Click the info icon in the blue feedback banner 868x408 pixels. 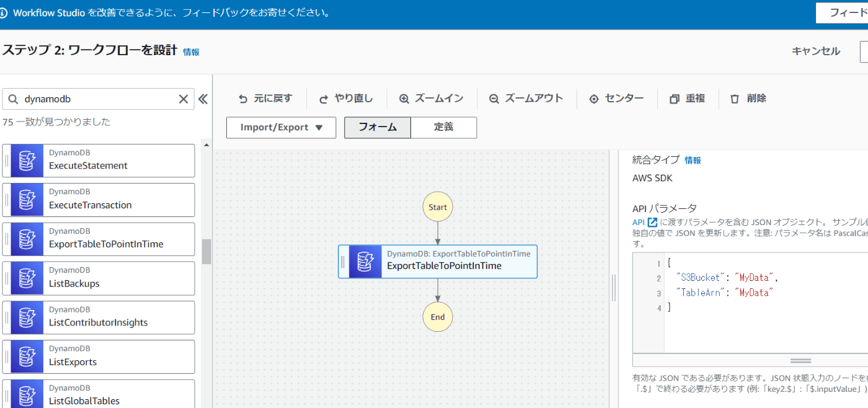(x=3, y=13)
